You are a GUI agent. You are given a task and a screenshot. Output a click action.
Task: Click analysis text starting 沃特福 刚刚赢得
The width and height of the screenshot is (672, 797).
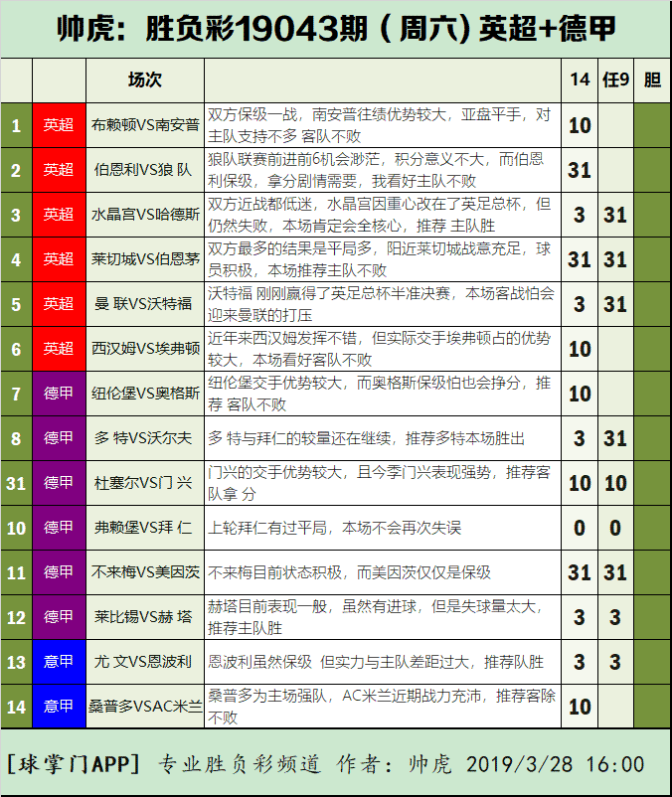point(382,304)
